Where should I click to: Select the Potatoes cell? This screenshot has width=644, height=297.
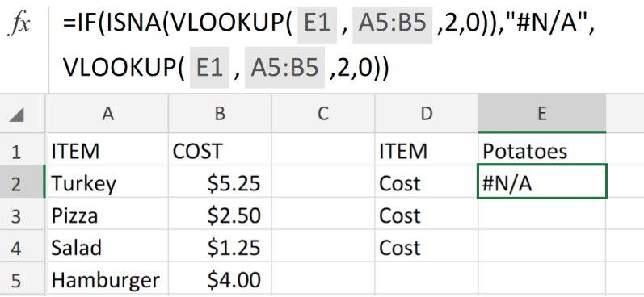[x=541, y=151]
